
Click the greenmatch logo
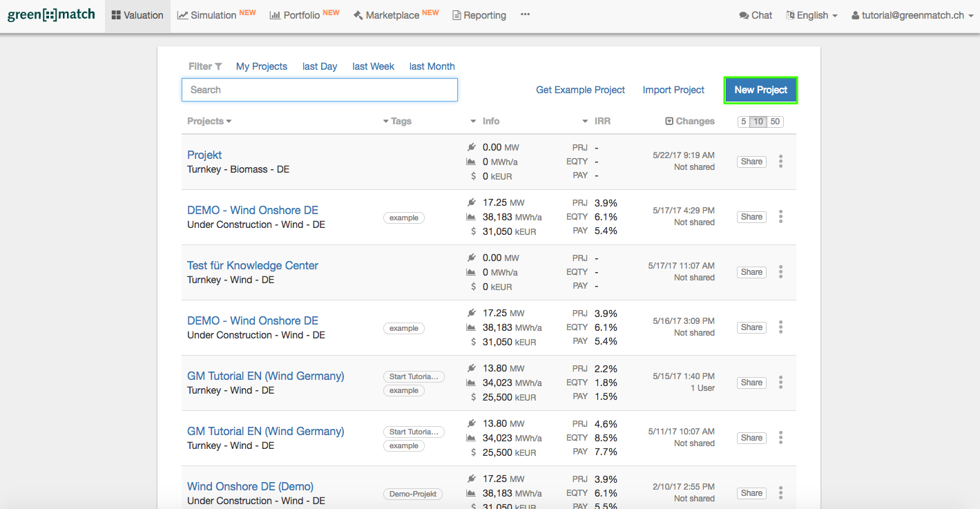point(51,15)
